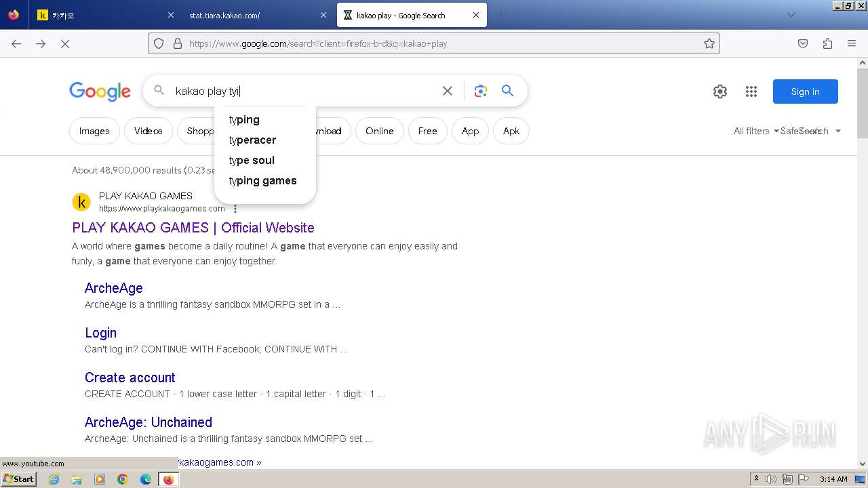The image size is (868, 488).
Task: Apply the App filter chip
Action: click(x=471, y=131)
